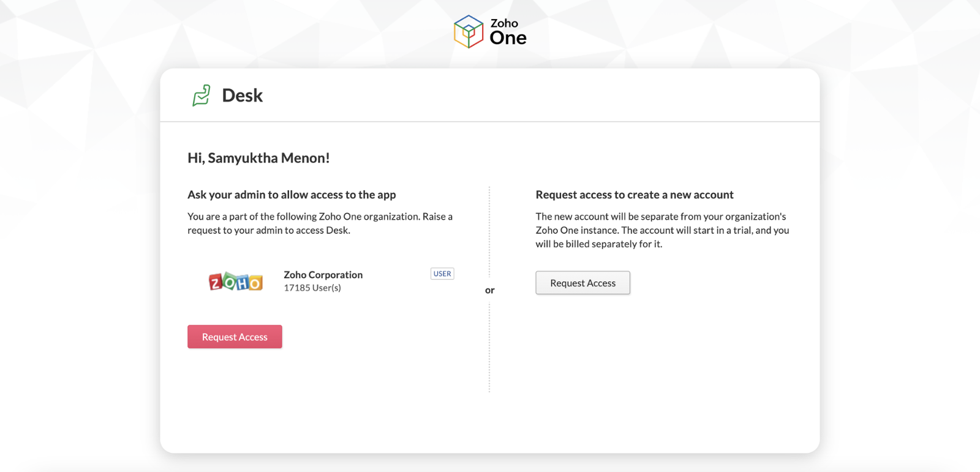Click "Request access to create a new account" heading
This screenshot has width=980, height=472.
(634, 195)
